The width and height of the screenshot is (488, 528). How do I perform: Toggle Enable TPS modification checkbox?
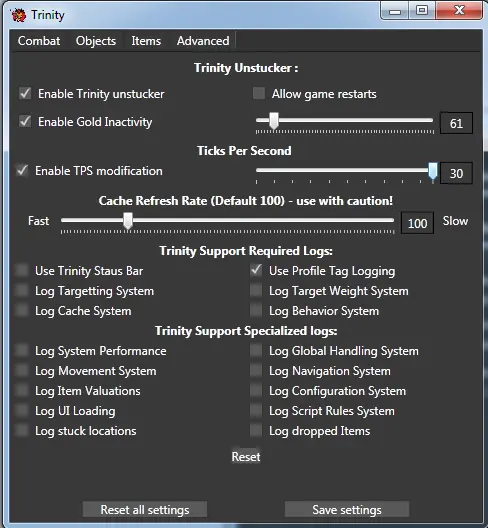pos(22,171)
